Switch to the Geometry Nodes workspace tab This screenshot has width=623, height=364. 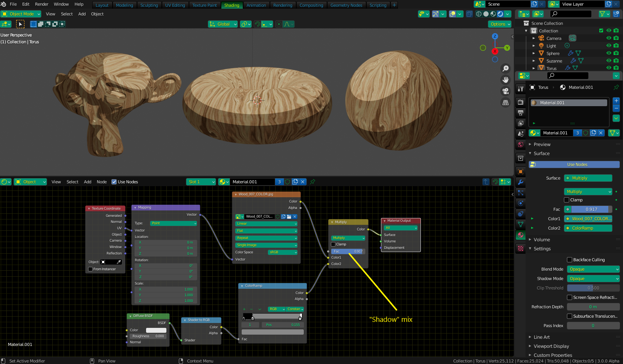coord(346,5)
